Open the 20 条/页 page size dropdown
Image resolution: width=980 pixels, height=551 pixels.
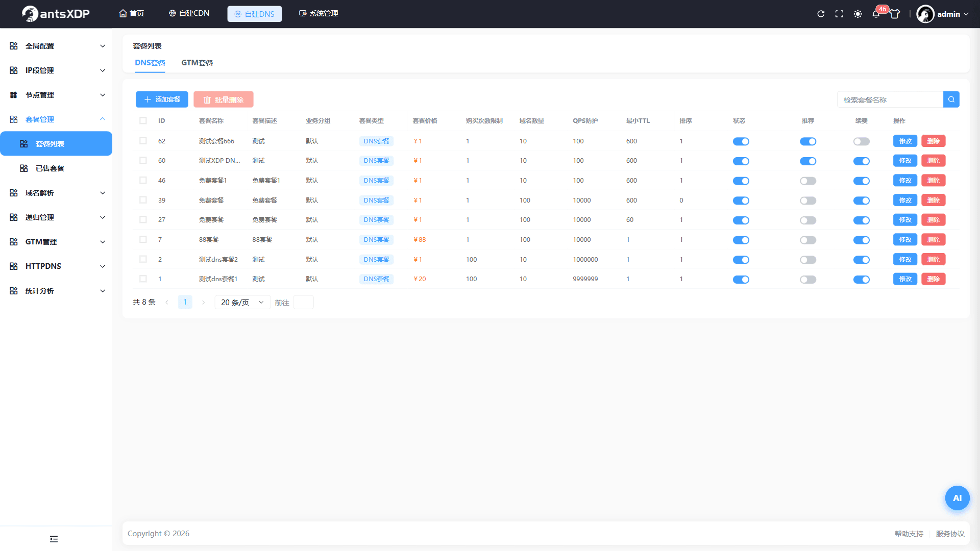[x=242, y=302]
